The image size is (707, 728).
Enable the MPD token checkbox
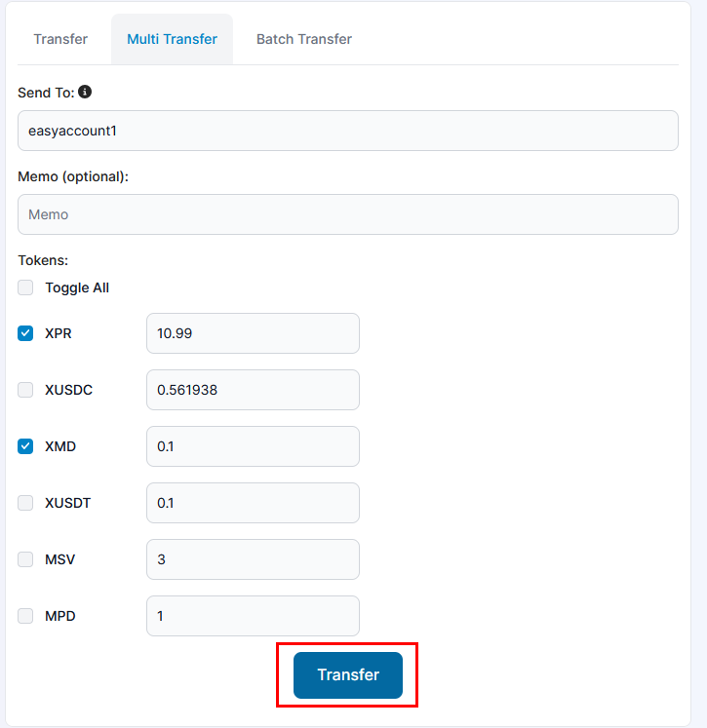tap(26, 616)
